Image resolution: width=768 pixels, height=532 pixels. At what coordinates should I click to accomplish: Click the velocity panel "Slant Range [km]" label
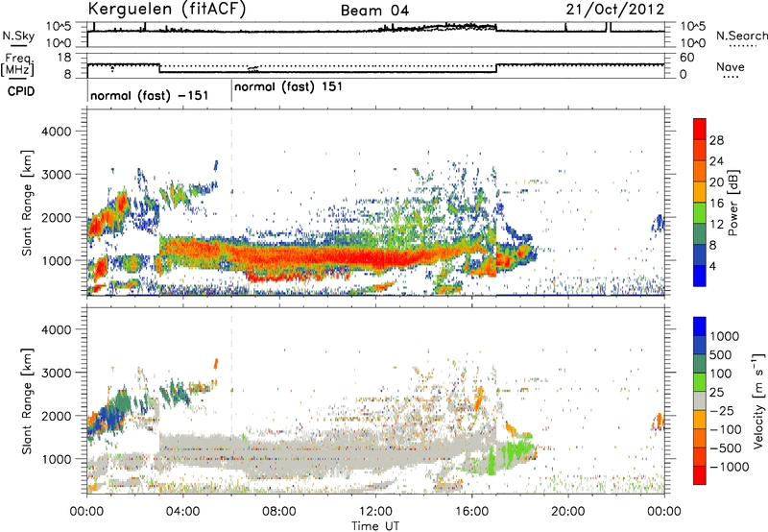point(28,401)
